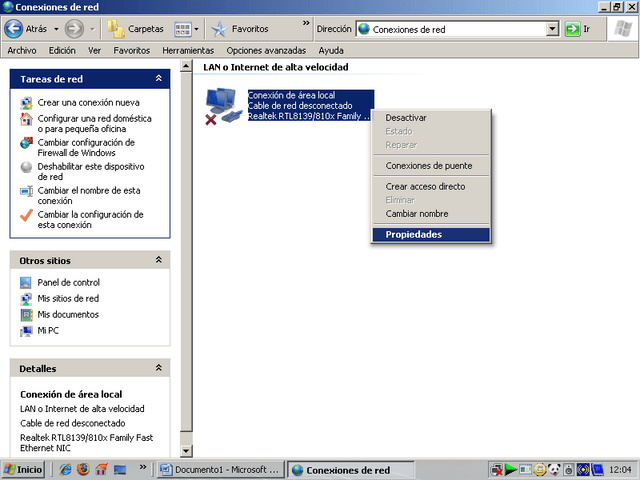Click the Mis documentos icon

pyautogui.click(x=26, y=315)
